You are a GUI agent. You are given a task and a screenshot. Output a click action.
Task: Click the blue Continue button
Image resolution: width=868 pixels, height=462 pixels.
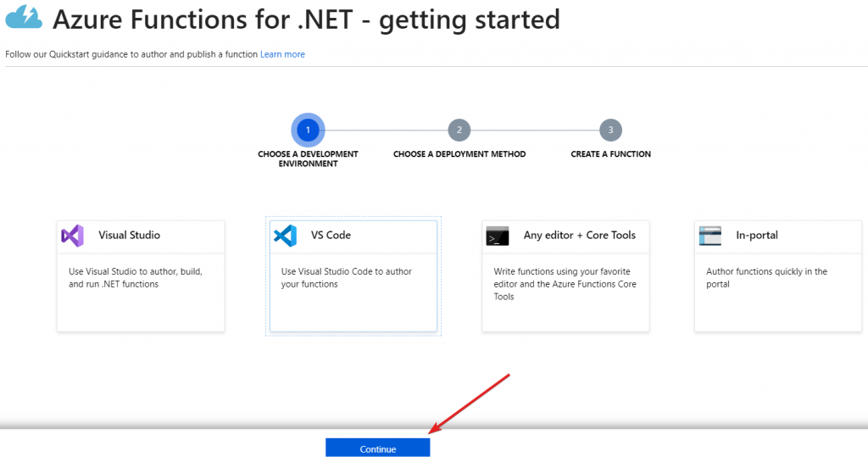[x=377, y=448]
